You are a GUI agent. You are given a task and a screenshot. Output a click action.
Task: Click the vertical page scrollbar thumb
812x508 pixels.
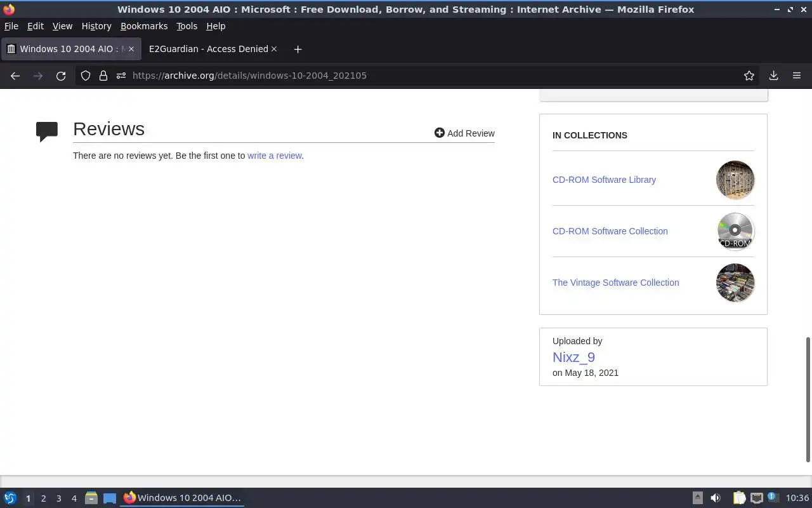[x=808, y=399]
